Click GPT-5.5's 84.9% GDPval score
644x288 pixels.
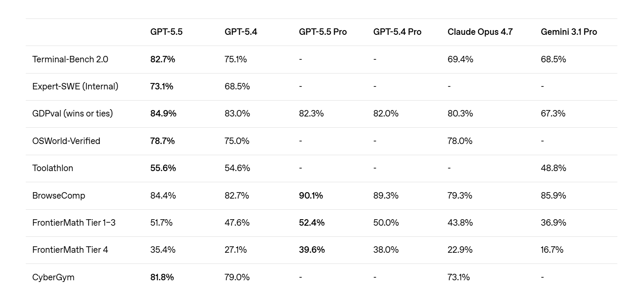coord(163,113)
